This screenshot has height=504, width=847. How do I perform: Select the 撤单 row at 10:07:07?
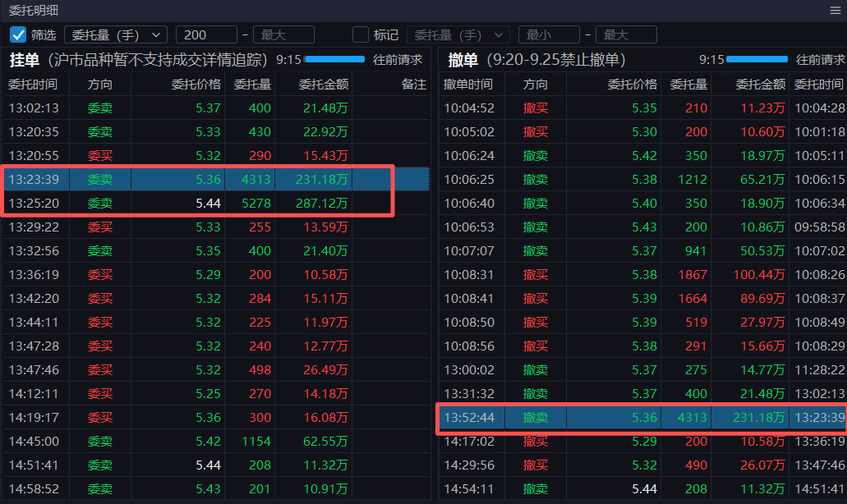click(642, 250)
